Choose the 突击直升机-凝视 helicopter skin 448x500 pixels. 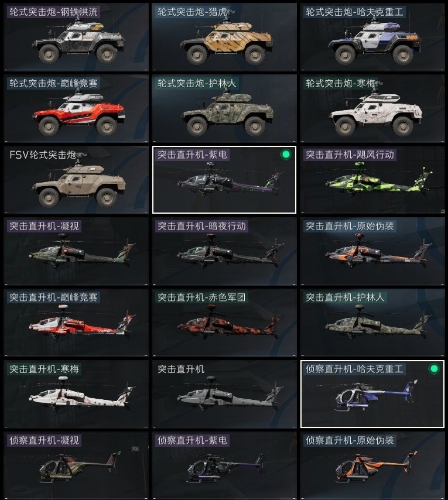(76, 251)
